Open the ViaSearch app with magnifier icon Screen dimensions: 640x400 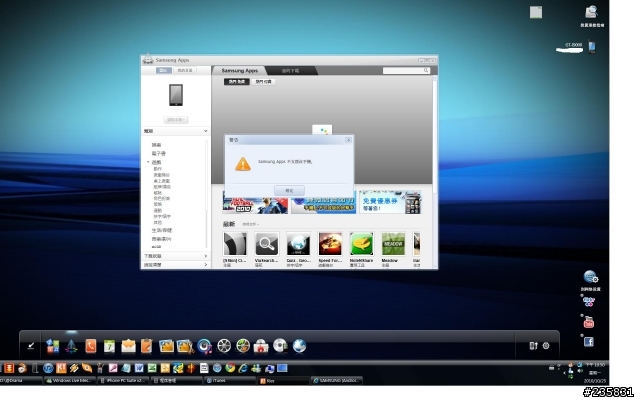[x=267, y=244]
